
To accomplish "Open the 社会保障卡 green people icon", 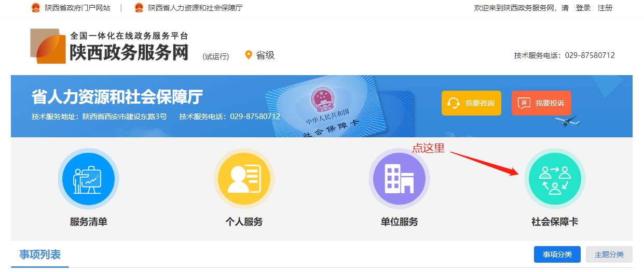I will point(555,179).
